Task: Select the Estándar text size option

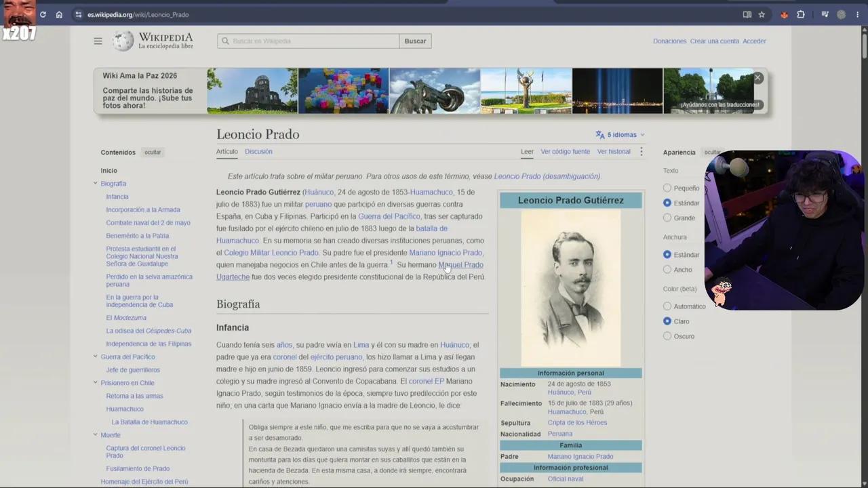Action: click(667, 203)
